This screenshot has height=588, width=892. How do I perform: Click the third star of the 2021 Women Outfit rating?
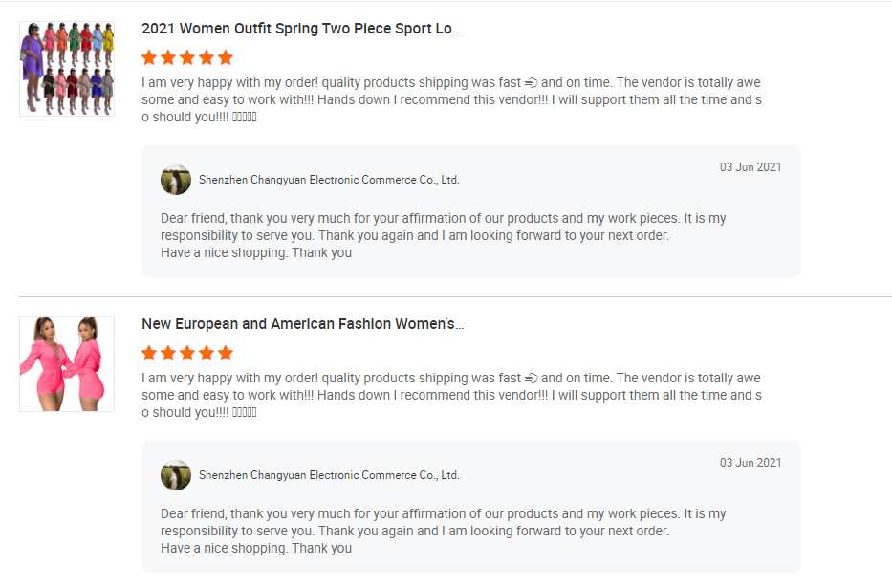pos(187,57)
